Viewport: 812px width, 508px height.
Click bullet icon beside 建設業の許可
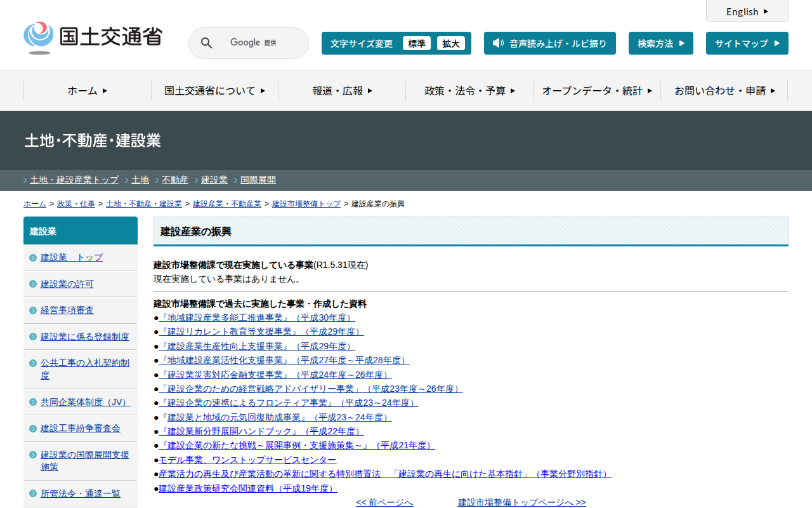tap(33, 284)
